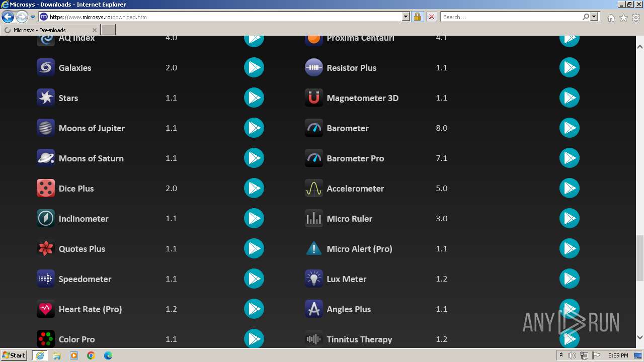This screenshot has height=362, width=644.
Task: Click the Galaxies app icon
Action: pyautogui.click(x=46, y=67)
